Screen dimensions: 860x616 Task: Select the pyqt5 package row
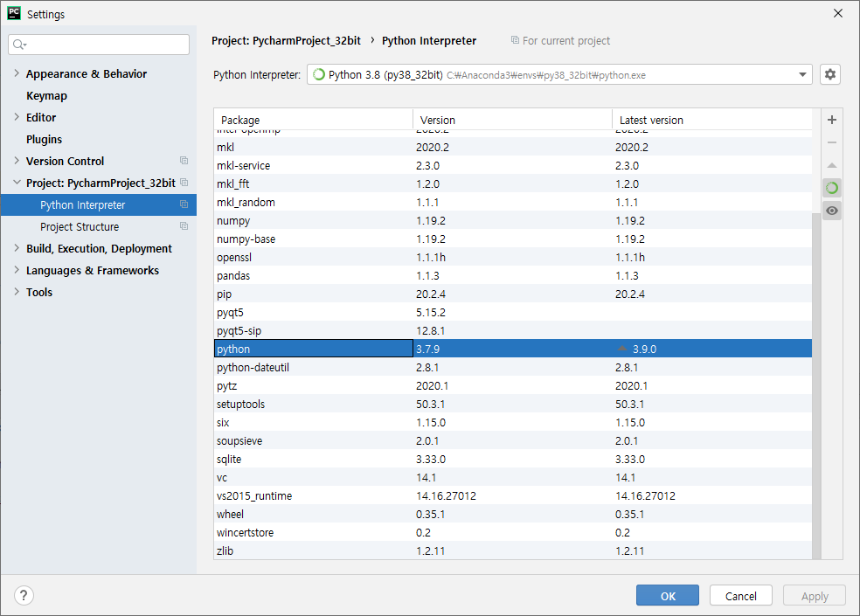tap(513, 312)
